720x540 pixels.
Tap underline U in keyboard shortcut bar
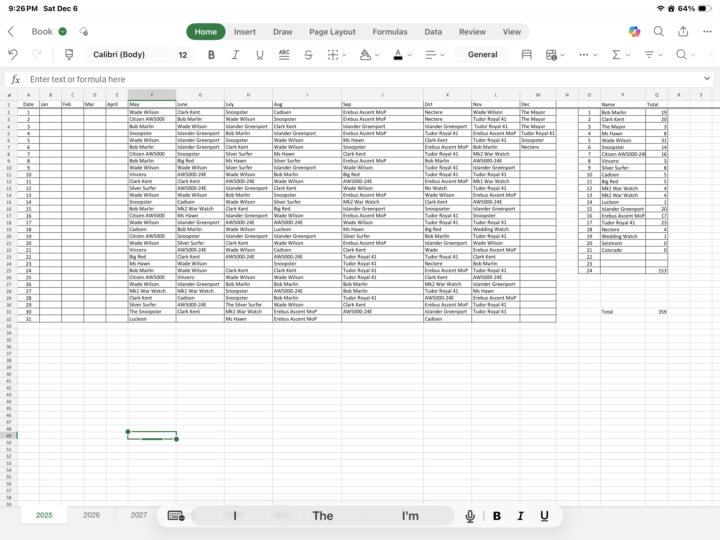coord(544,516)
